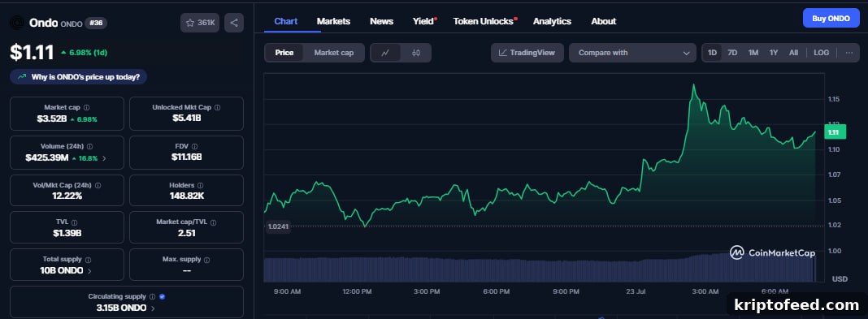The image size is (868, 319).
Task: Click Unlocked Mkt Cap info icon
Action: click(218, 107)
